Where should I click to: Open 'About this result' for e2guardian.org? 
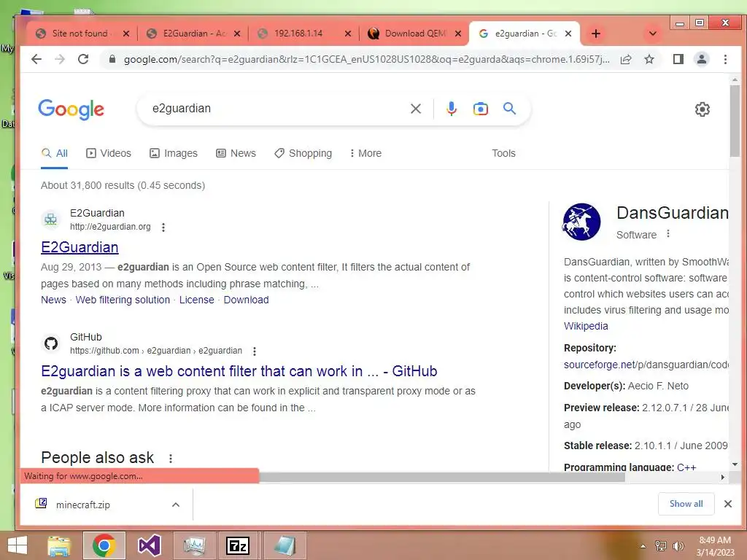(163, 227)
